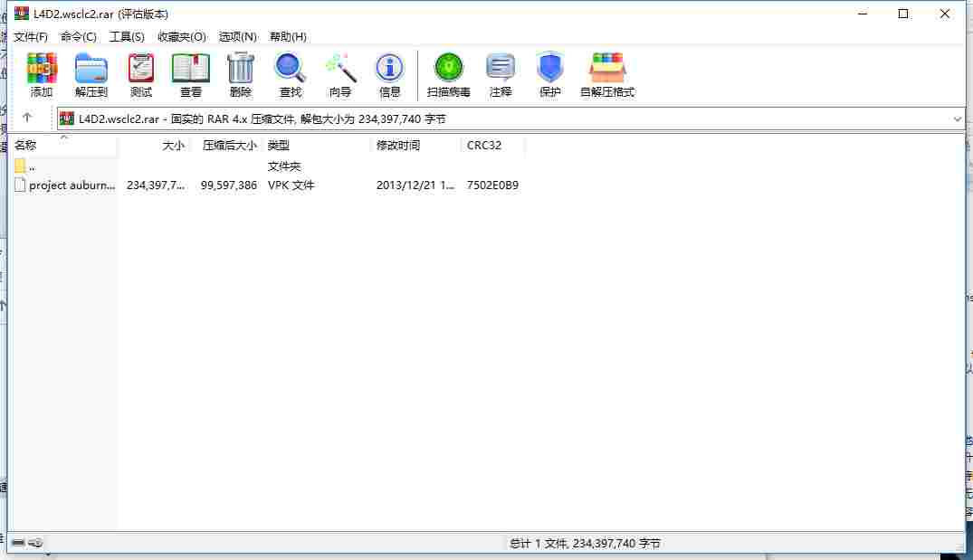
Task: Click the key icon in status bar
Action: tap(35, 543)
